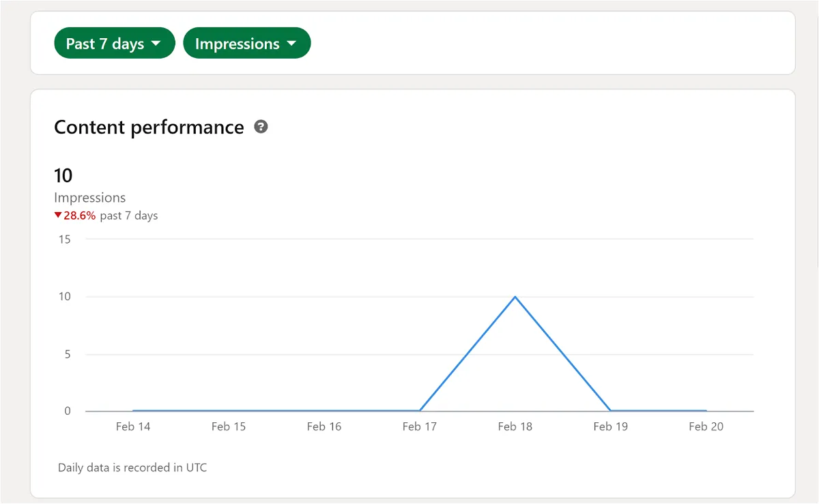The width and height of the screenshot is (819, 504).
Task: Select the chart line end above Feb 20
Action: tap(706, 411)
